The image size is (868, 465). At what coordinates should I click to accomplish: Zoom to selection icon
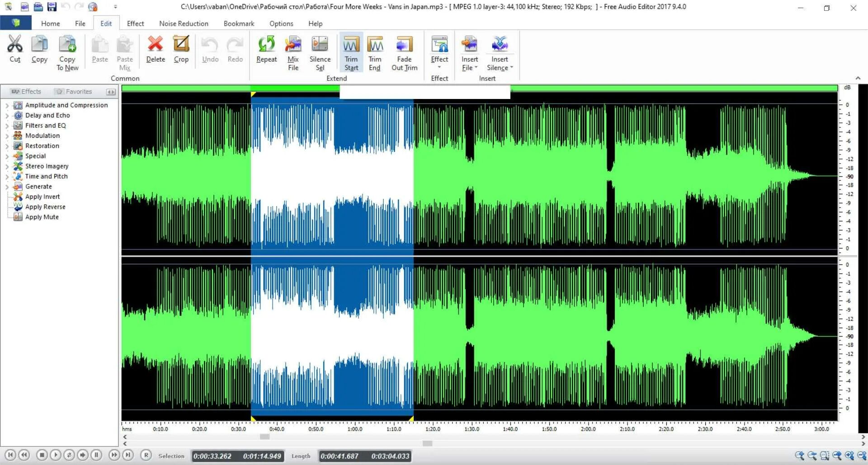(x=825, y=456)
